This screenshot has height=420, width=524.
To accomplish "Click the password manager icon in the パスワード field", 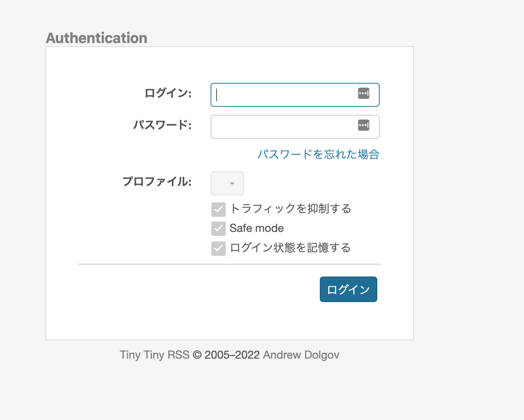I will click(x=363, y=125).
